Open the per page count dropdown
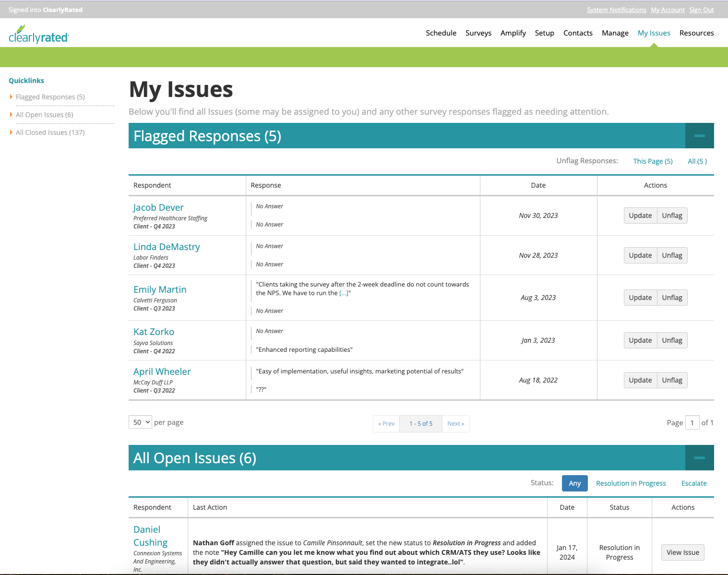 tap(140, 422)
